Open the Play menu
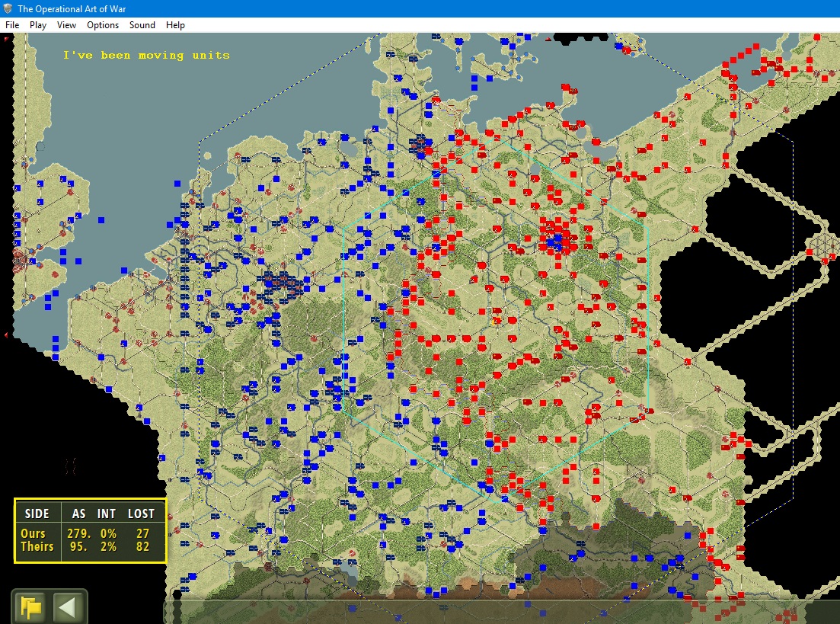This screenshot has width=840, height=624. 37,24
